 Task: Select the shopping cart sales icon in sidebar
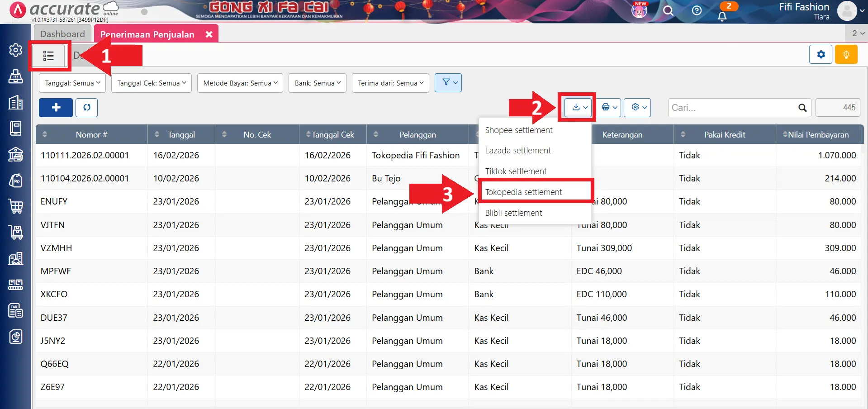click(15, 206)
